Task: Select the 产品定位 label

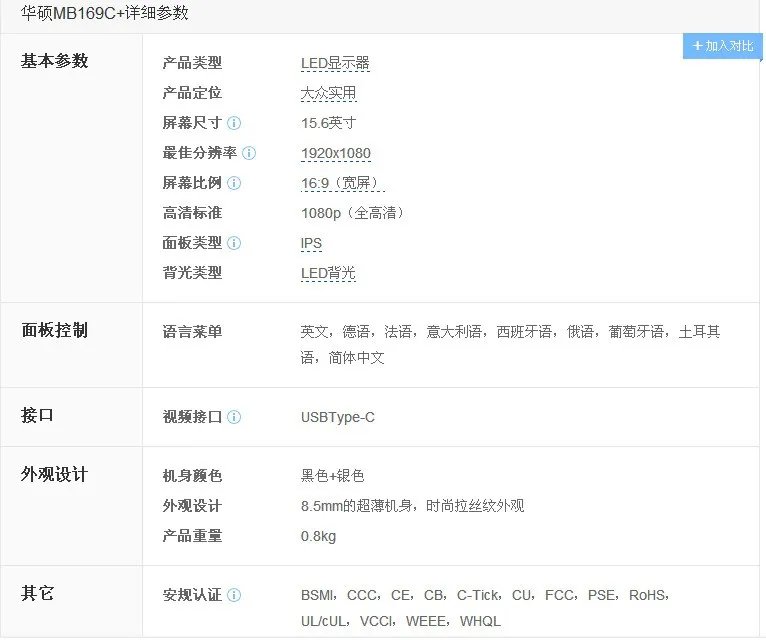Action: click(192, 93)
